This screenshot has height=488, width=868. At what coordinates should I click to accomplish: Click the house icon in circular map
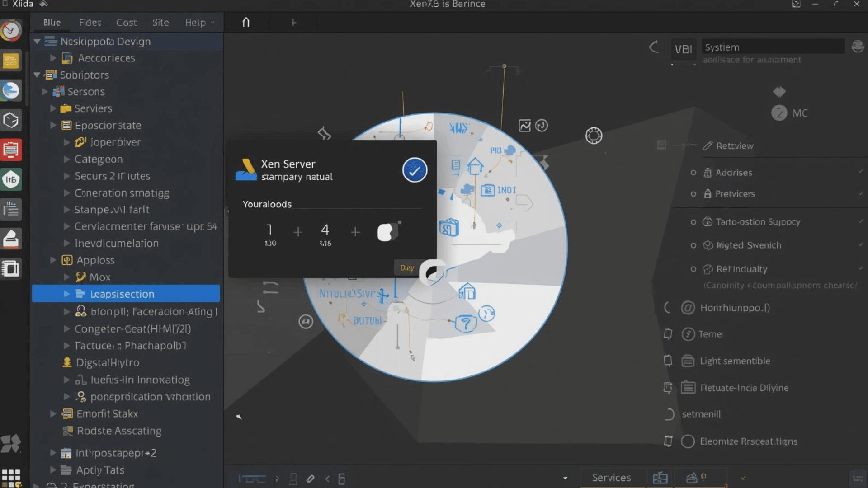[475, 166]
